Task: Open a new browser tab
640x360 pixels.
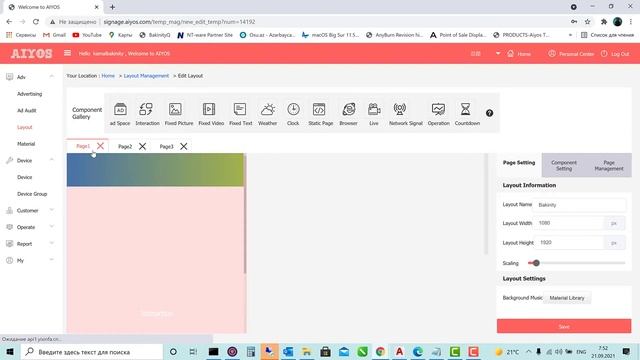Action: pyautogui.click(x=112, y=7)
